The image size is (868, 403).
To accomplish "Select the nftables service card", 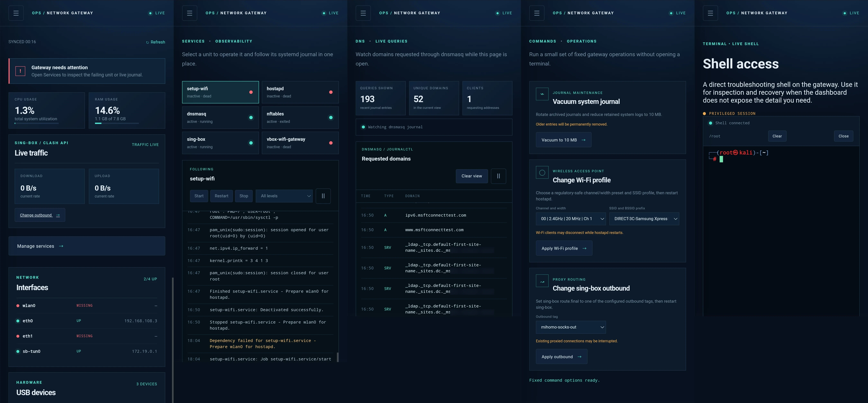I will coord(300,118).
